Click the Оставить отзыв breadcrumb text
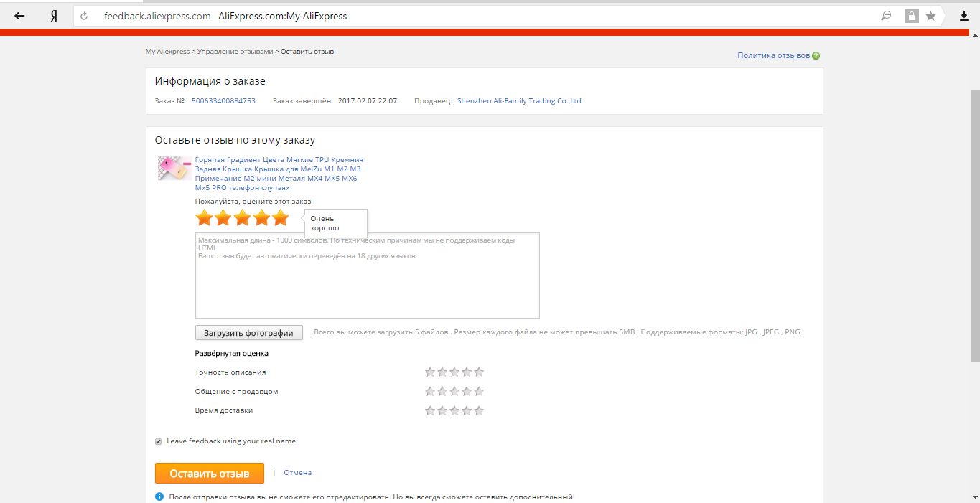This screenshot has height=503, width=980. tap(307, 52)
